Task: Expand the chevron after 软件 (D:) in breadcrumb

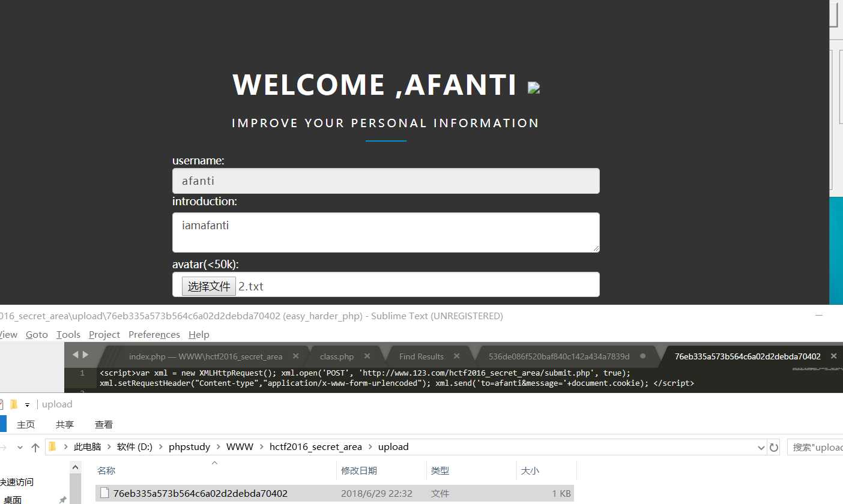Action: [x=161, y=447]
